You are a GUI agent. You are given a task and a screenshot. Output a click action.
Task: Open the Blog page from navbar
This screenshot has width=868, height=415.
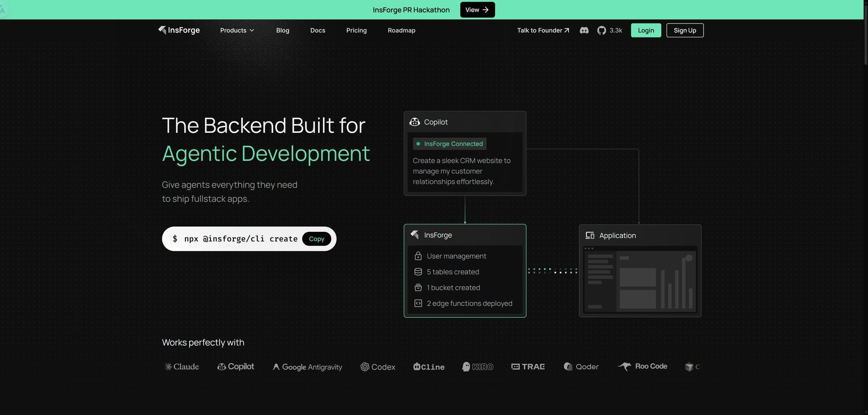coord(283,30)
